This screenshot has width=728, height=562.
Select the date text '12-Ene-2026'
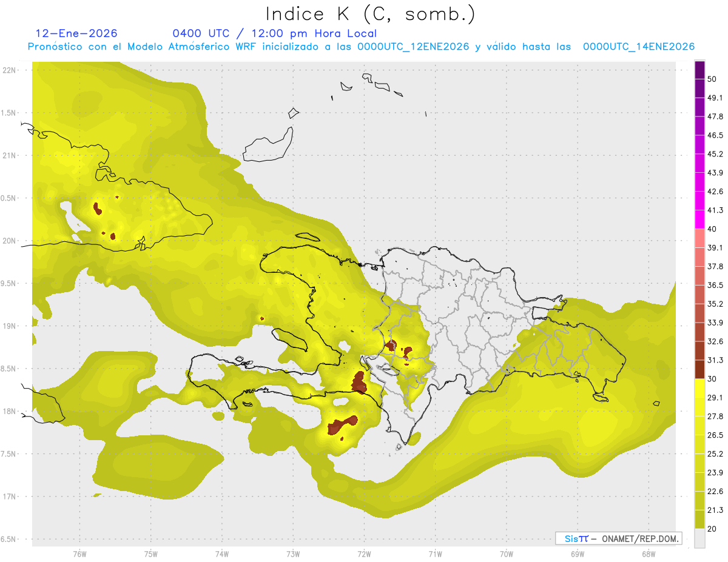click(76, 33)
